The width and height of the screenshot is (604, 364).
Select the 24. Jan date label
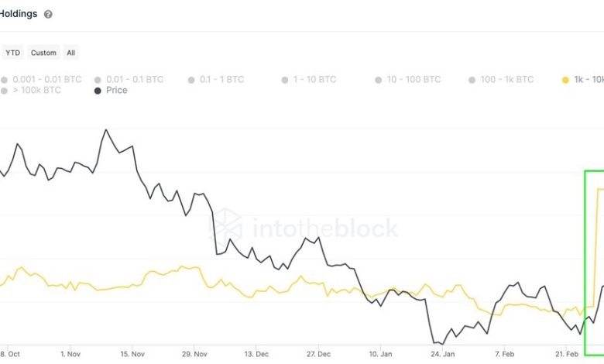click(x=442, y=353)
